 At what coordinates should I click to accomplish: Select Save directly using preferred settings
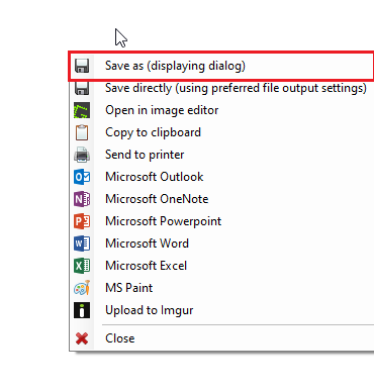coord(221,88)
